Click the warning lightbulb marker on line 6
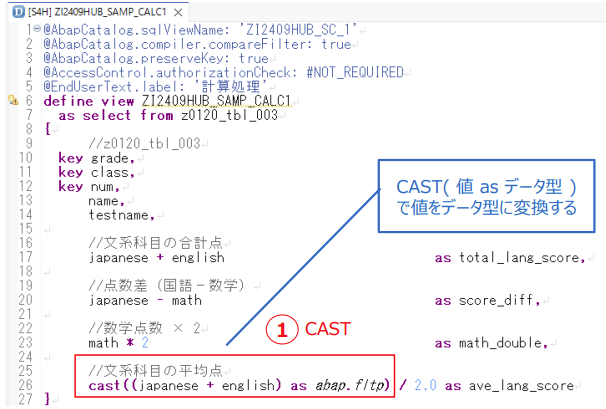Viewport: 606px width, 409px height. tap(13, 101)
